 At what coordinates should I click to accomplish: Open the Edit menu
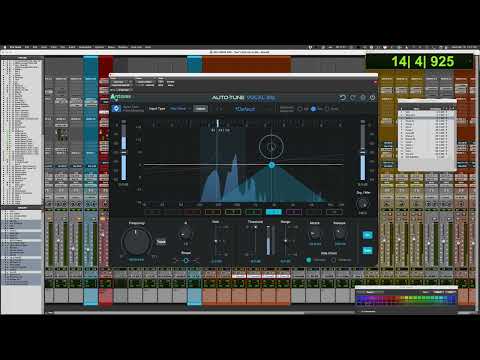[x=35, y=47]
